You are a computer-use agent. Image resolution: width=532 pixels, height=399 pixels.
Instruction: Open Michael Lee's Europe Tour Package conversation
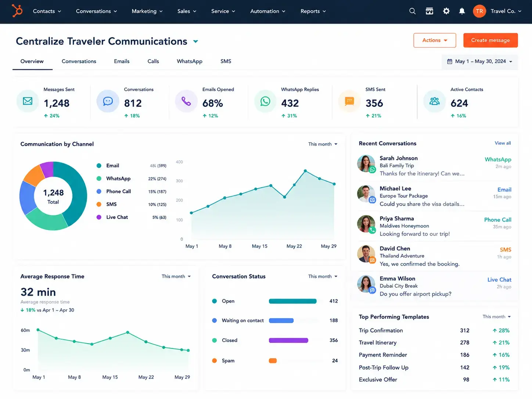(x=434, y=196)
